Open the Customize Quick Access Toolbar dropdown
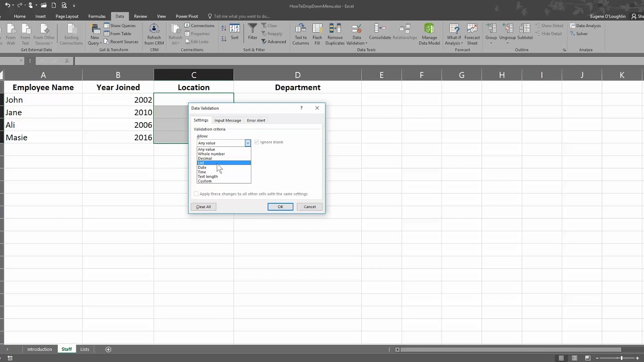This screenshot has height=362, width=644. tap(74, 6)
